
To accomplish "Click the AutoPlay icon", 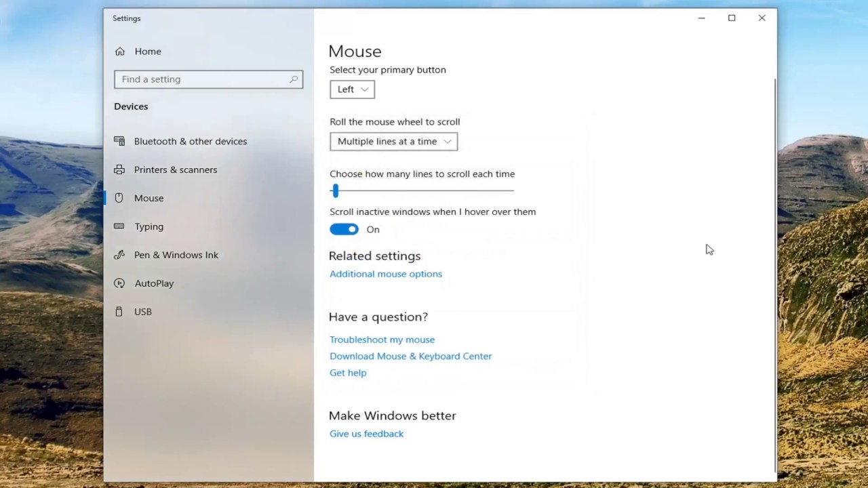I will coord(120,283).
